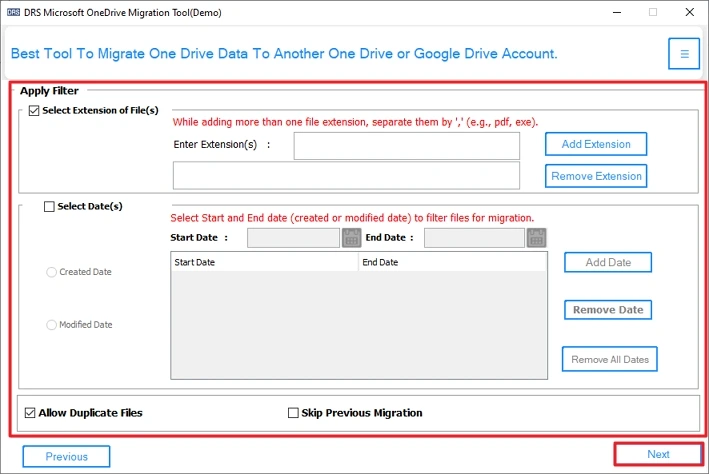709x474 pixels.
Task: Click the Start Date column header
Action: point(265,262)
